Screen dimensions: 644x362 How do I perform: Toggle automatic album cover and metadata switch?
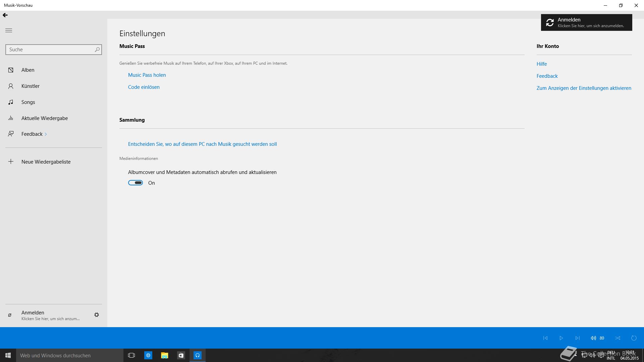(136, 183)
